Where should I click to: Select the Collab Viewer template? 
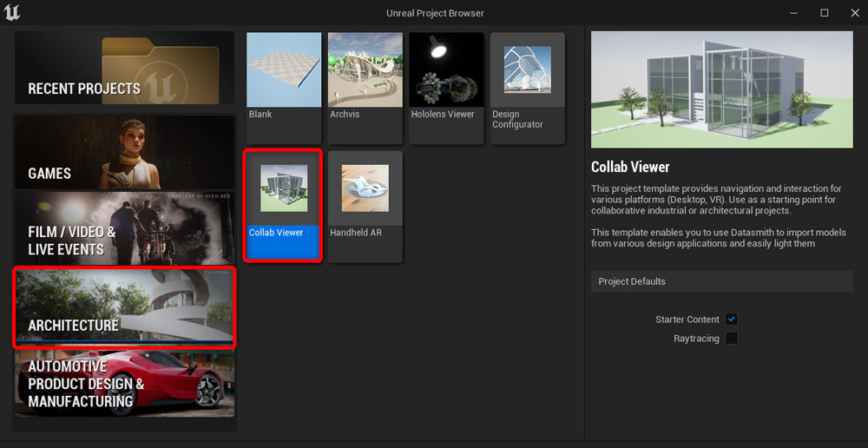coord(283,206)
